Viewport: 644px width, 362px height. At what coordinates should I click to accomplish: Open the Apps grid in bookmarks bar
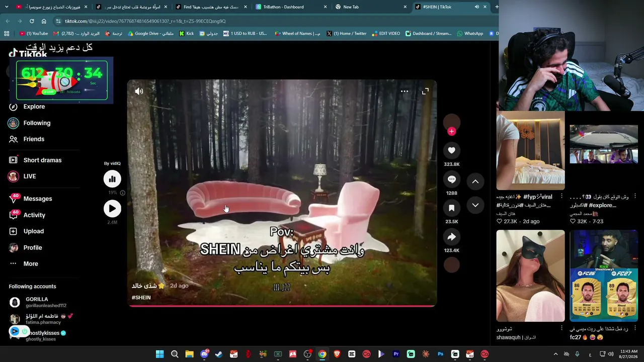[7, 34]
